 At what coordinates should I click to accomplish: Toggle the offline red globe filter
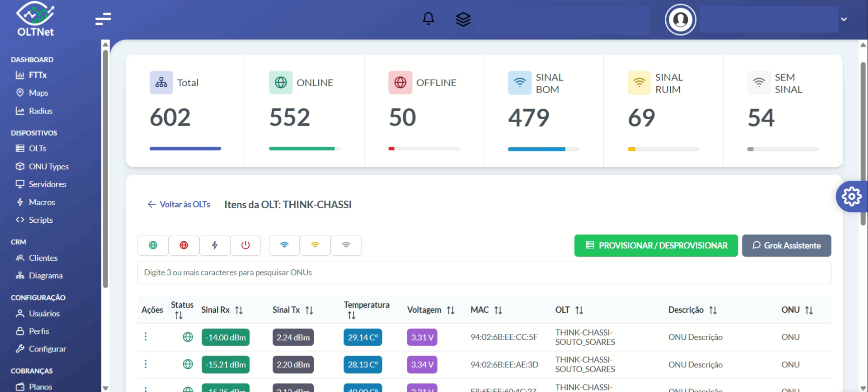[184, 245]
